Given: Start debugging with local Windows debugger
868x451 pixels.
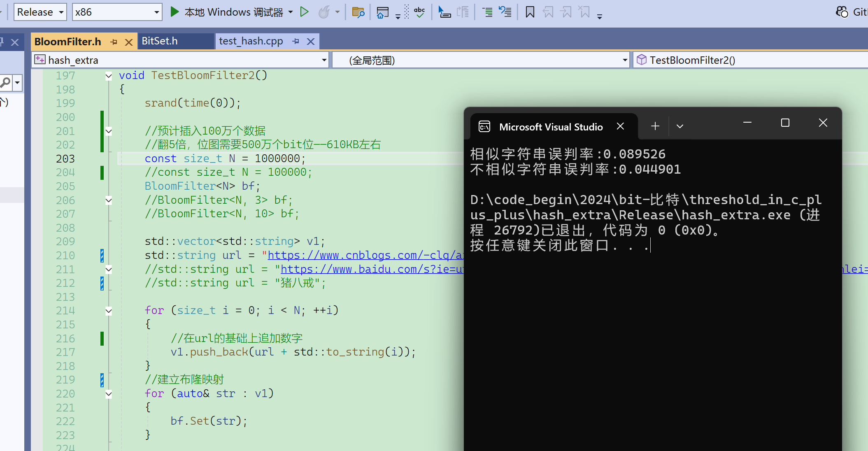Looking at the screenshot, I should pyautogui.click(x=175, y=12).
